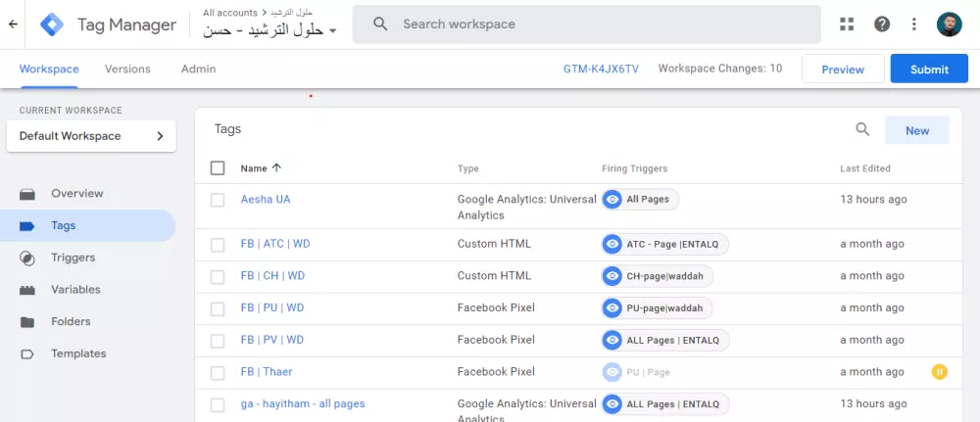Viewport: 980px width, 422px height.
Task: Open the Google apps grid
Action: click(848, 24)
